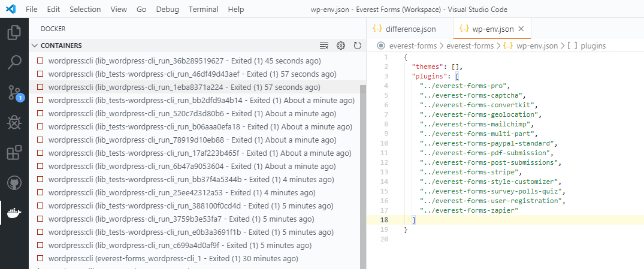The height and width of the screenshot is (269, 644).
Task: Select container lib_wordpress-cli_run_6b47a9053604
Action: pos(194,166)
